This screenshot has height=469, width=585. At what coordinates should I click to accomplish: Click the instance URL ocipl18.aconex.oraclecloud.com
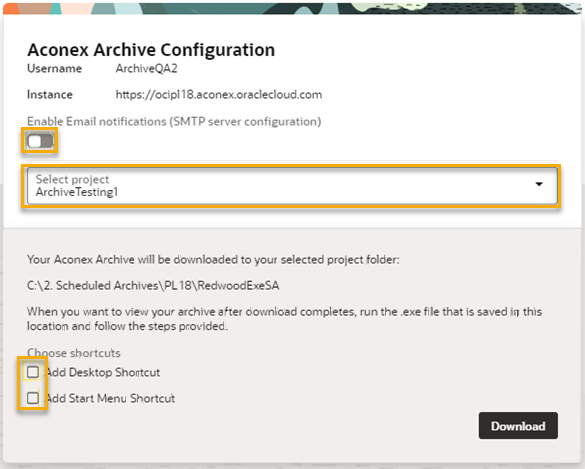pyautogui.click(x=219, y=94)
